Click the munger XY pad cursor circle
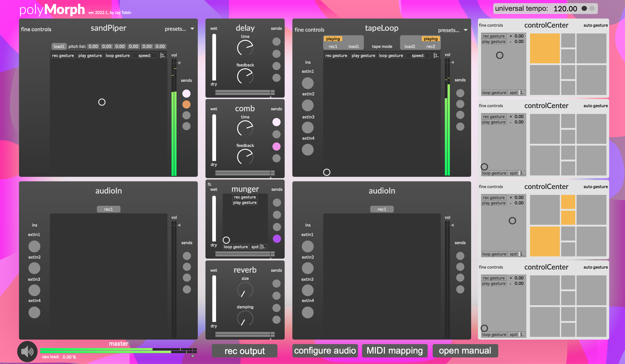The width and height of the screenshot is (625, 364). 226,240
